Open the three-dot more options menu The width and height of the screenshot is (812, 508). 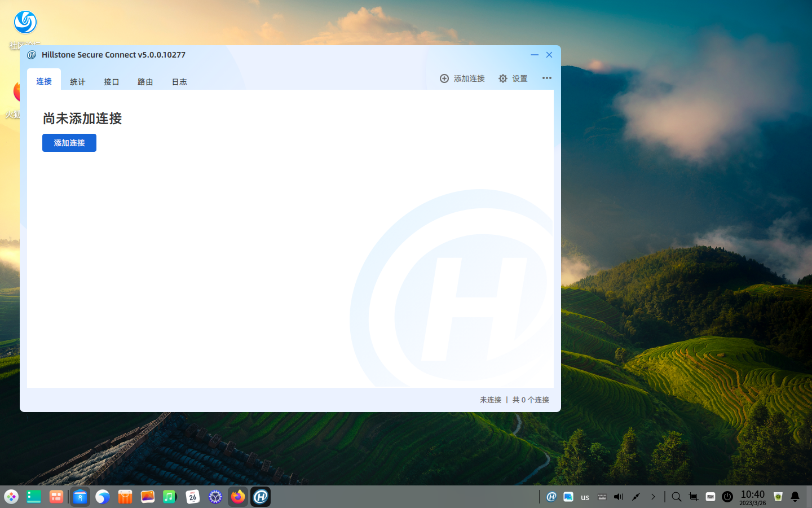pyautogui.click(x=547, y=78)
